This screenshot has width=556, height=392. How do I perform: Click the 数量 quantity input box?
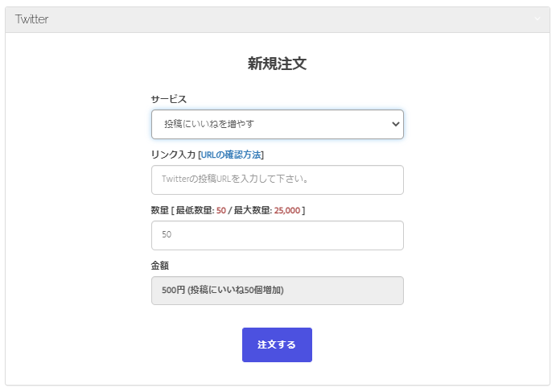[x=277, y=235]
